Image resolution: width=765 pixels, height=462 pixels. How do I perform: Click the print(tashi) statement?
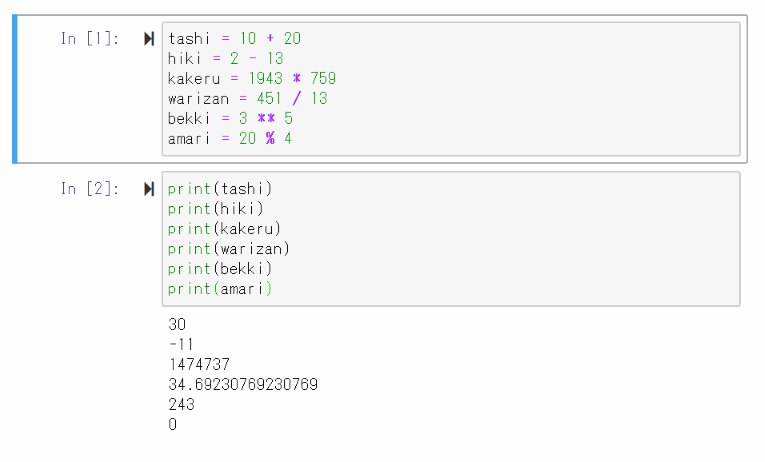(x=220, y=189)
